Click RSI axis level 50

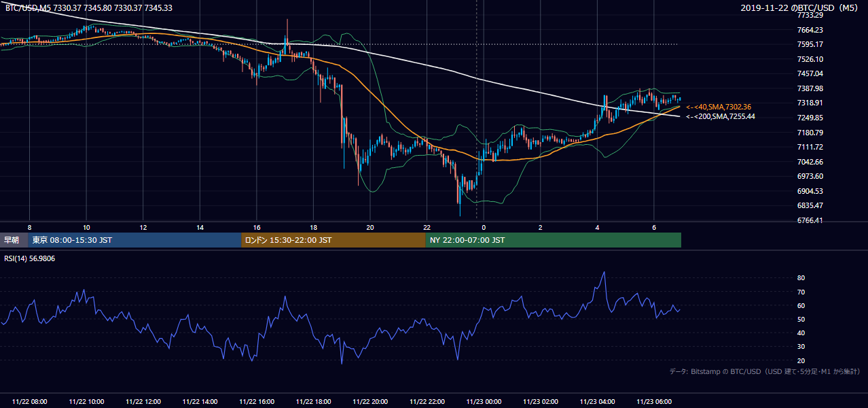coord(801,319)
